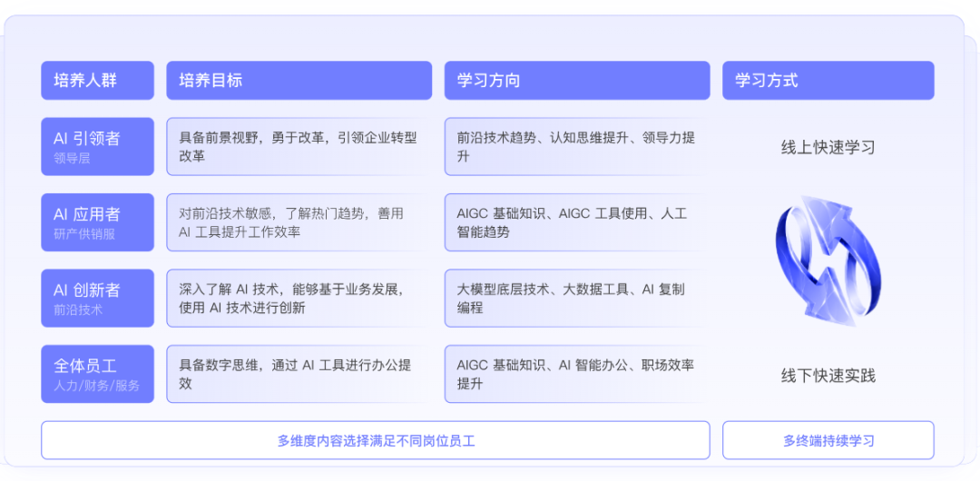Click the 对前沿技术敏感 goal card
This screenshot has height=481, width=980.
299,222
